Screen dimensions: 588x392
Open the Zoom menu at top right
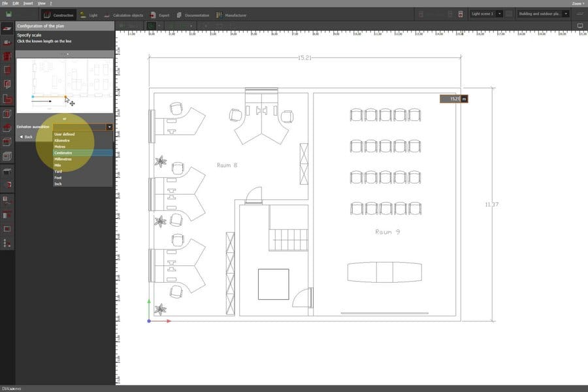pos(578,3)
